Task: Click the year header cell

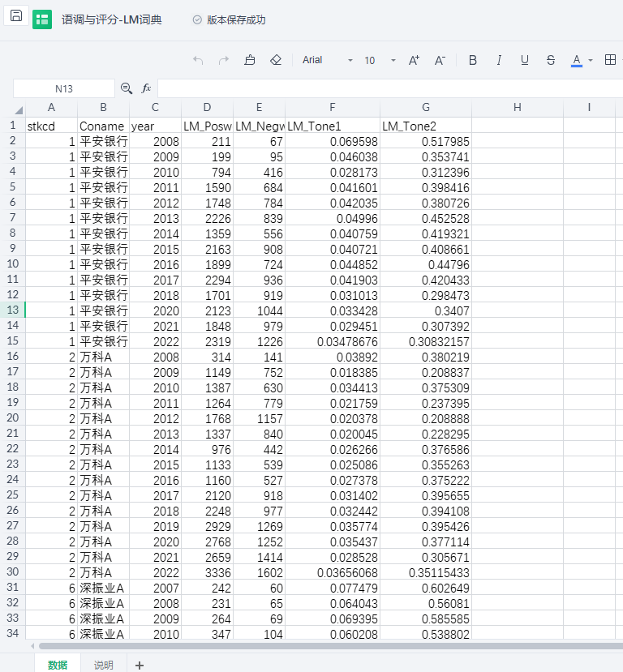Action: click(155, 126)
